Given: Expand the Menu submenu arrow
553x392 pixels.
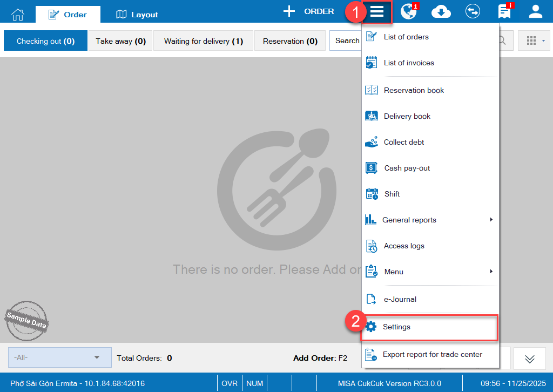Looking at the screenshot, I should click(x=491, y=272).
